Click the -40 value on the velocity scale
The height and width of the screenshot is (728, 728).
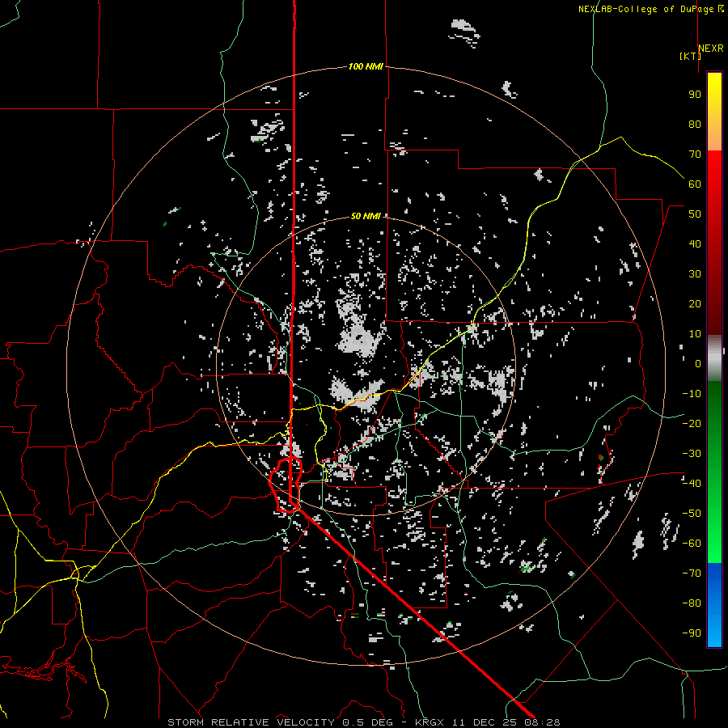click(692, 484)
